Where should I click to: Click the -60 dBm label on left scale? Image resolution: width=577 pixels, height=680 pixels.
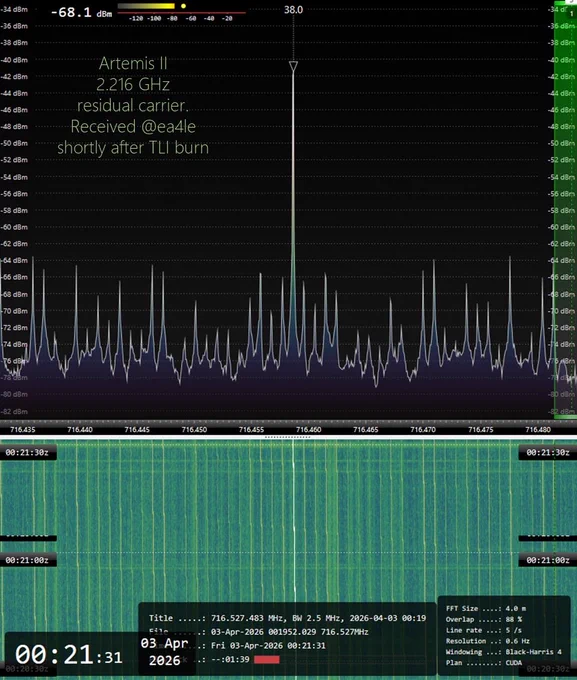coord(14,227)
